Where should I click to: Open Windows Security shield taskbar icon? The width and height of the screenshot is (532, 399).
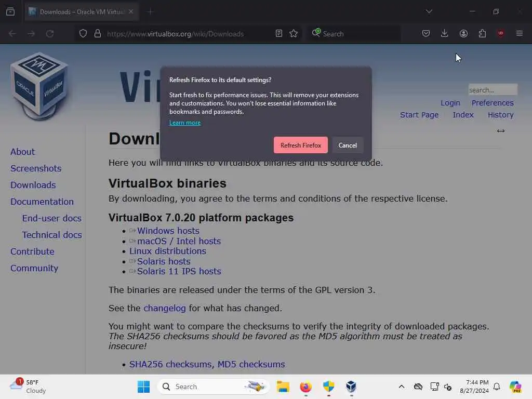point(328,387)
